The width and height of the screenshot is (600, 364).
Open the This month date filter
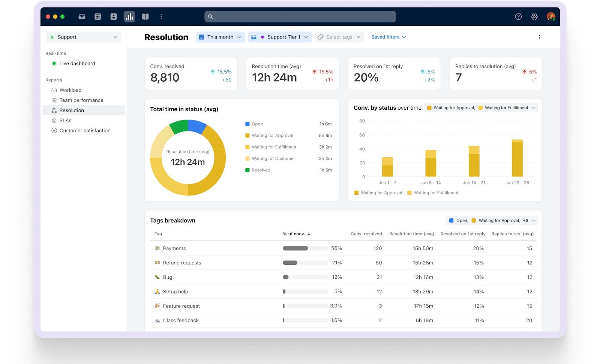tap(220, 37)
